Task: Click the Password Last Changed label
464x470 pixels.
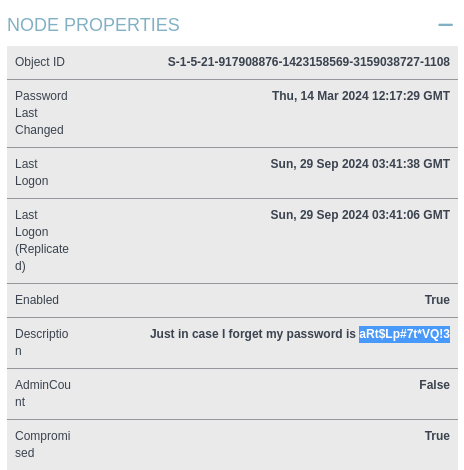Action: point(41,113)
